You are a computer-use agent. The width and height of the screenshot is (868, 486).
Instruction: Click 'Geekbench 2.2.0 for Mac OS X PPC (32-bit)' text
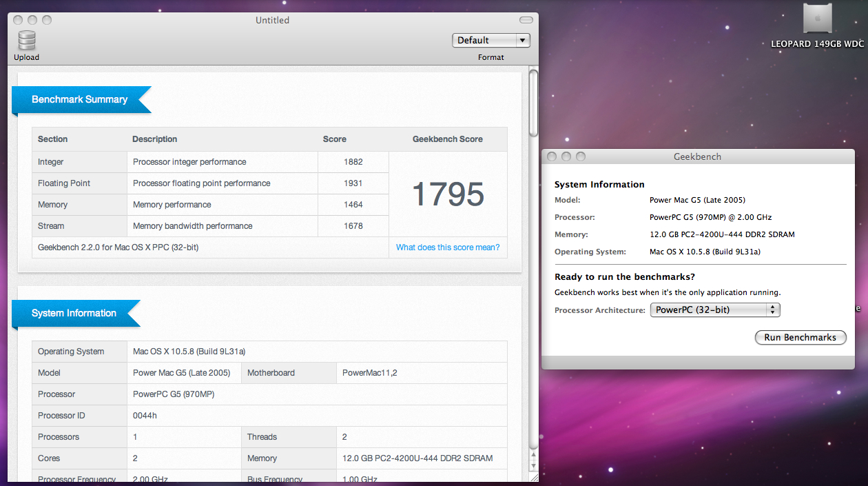[118, 247]
